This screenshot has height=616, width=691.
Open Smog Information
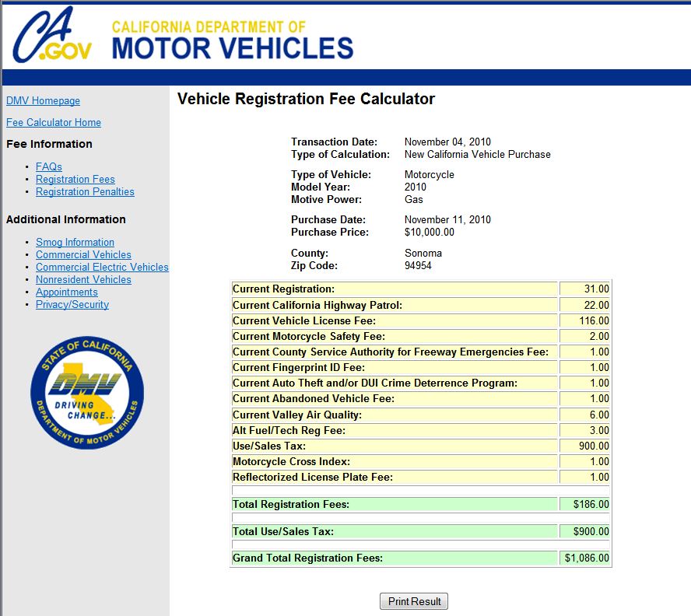coord(75,242)
